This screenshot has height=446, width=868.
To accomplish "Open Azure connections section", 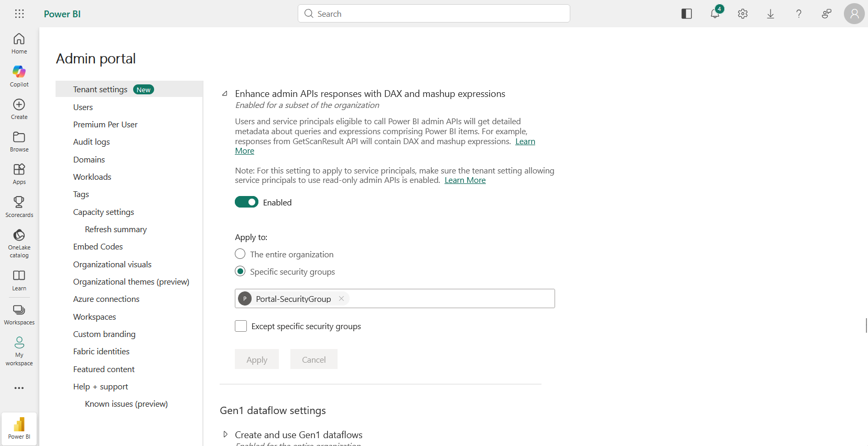I will 106,299.
